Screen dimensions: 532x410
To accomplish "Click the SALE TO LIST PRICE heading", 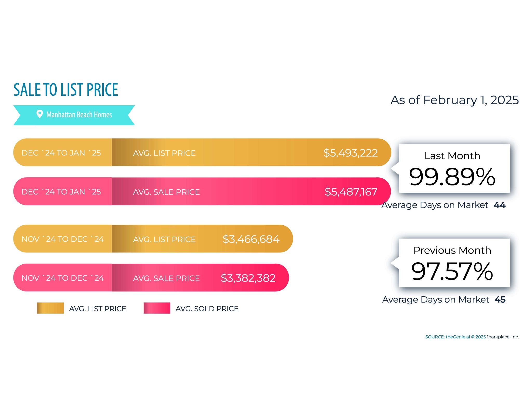I will tap(66, 90).
